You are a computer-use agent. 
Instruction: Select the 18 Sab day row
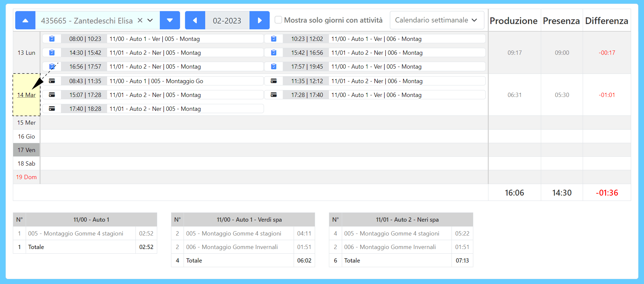[x=26, y=164]
